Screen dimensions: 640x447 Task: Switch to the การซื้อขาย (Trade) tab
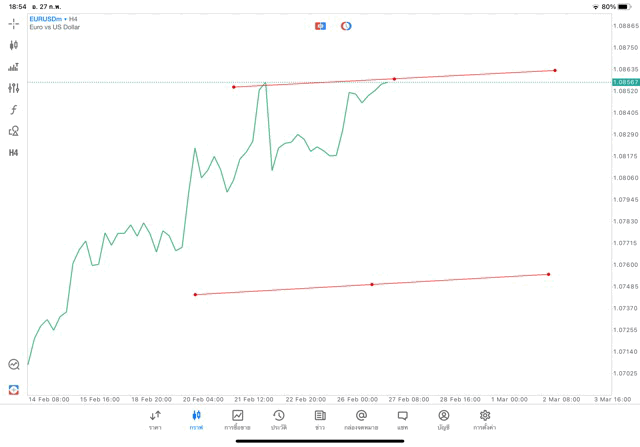238,420
